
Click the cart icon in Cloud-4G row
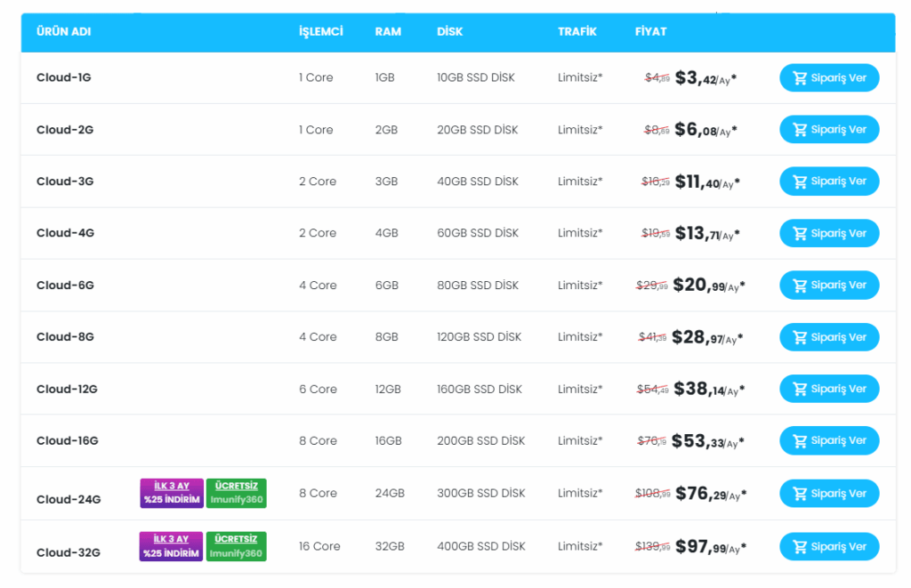pyautogui.click(x=800, y=233)
